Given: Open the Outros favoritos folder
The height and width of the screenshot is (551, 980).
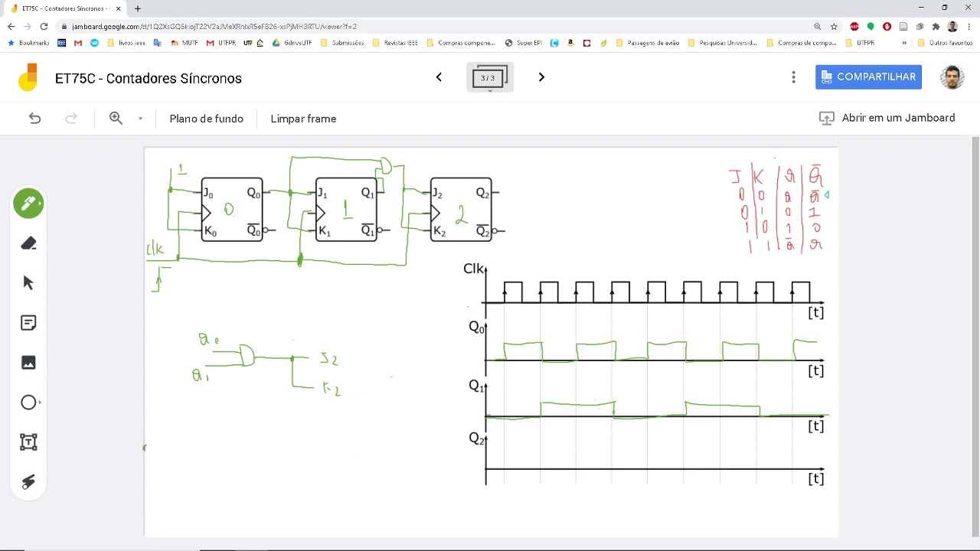Looking at the screenshot, I should (945, 43).
